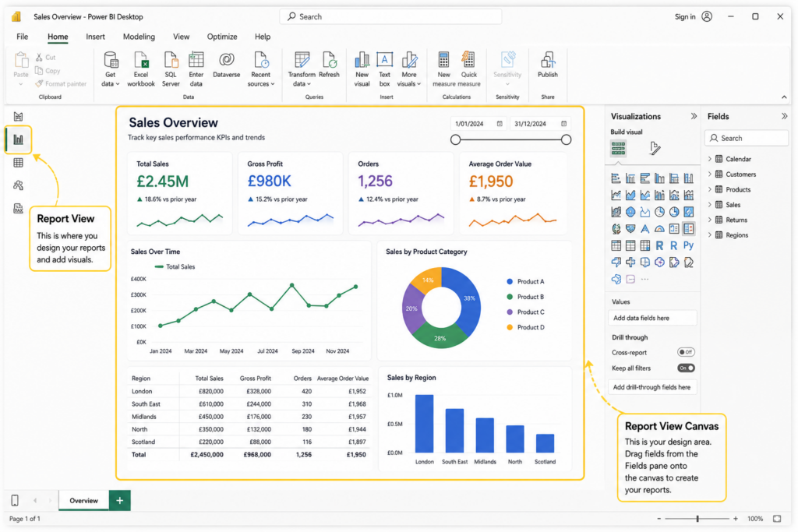Select the Line chart visual

616,196
